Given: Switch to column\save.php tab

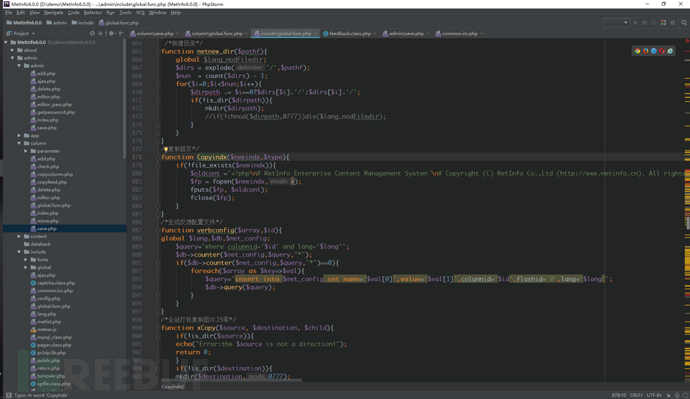Looking at the screenshot, I should pos(154,33).
